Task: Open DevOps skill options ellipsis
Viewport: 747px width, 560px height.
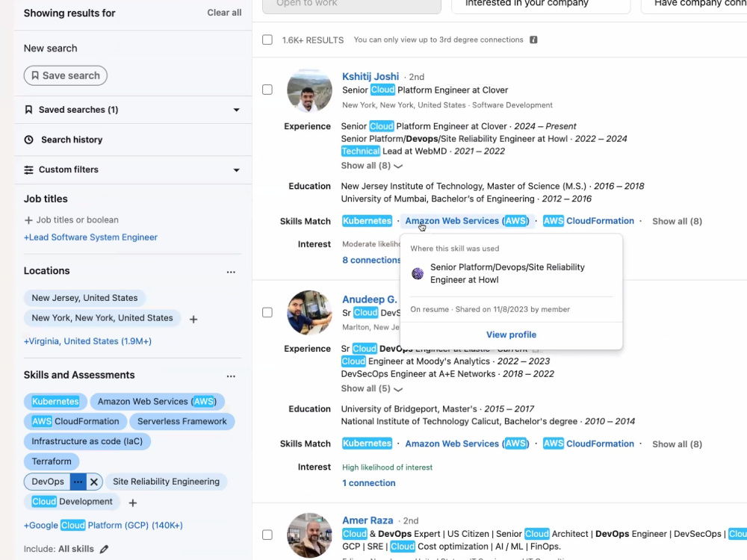Action: point(78,482)
